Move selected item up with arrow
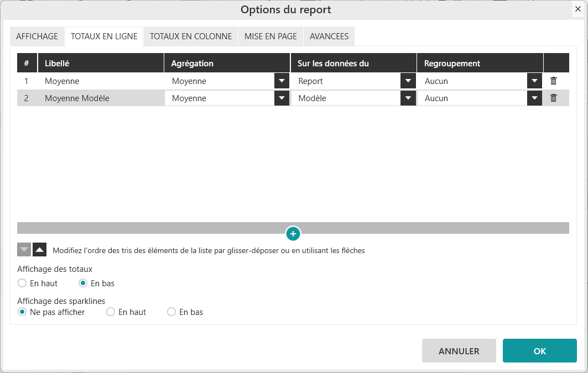Screen dimensions: 588x373 [39, 250]
